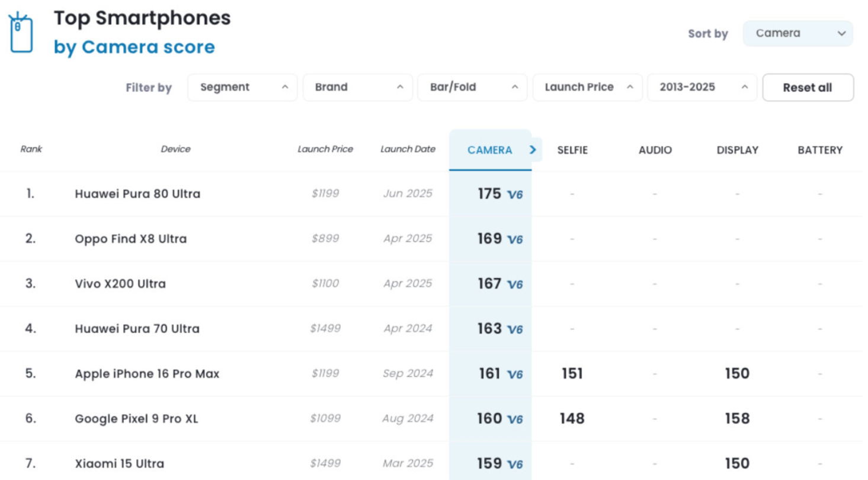
Task: Click the Top Smartphones heading
Action: [x=142, y=18]
